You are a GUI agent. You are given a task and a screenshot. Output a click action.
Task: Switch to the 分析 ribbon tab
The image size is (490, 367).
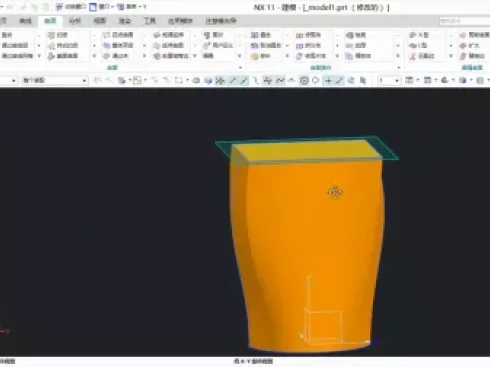[x=75, y=21]
